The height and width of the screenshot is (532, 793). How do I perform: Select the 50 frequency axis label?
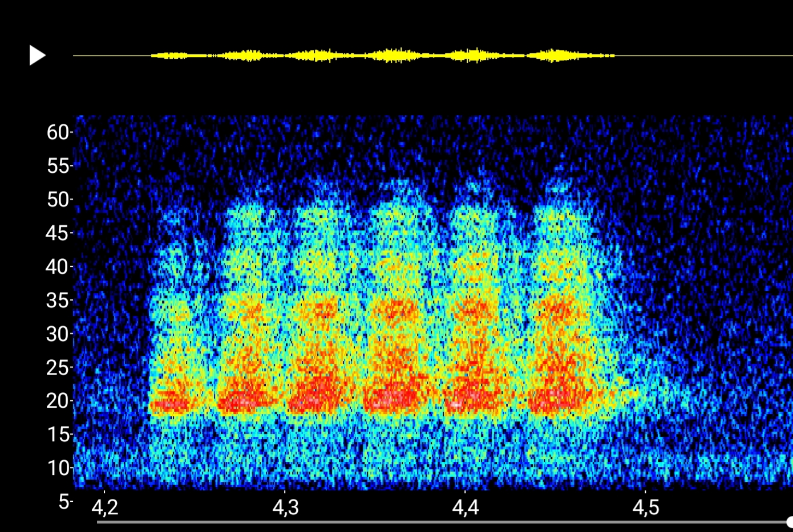tap(58, 200)
